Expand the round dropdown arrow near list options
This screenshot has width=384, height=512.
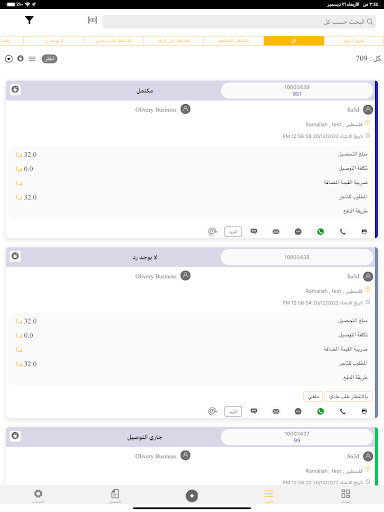click(9, 59)
